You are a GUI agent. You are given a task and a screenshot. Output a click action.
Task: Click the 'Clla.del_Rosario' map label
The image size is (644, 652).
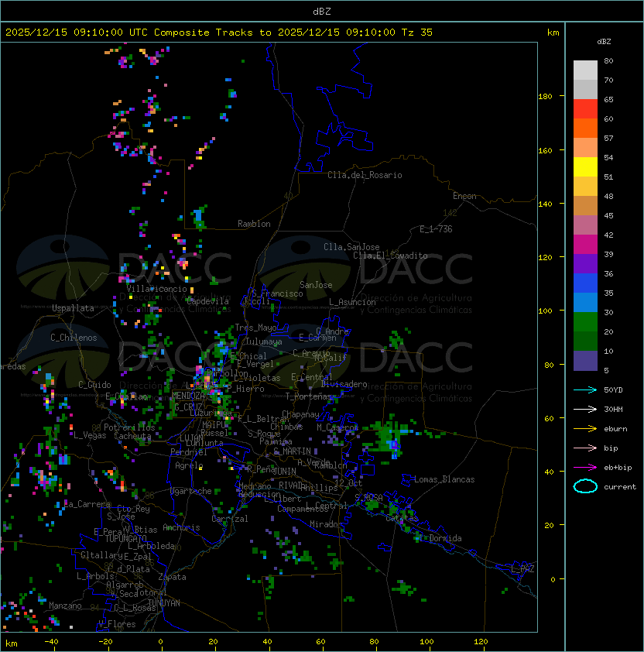point(365,175)
